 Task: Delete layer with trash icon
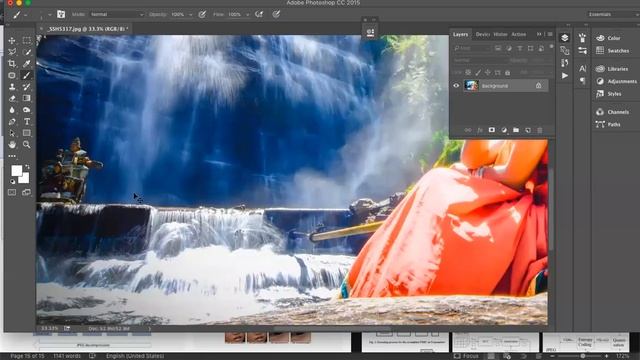click(540, 130)
